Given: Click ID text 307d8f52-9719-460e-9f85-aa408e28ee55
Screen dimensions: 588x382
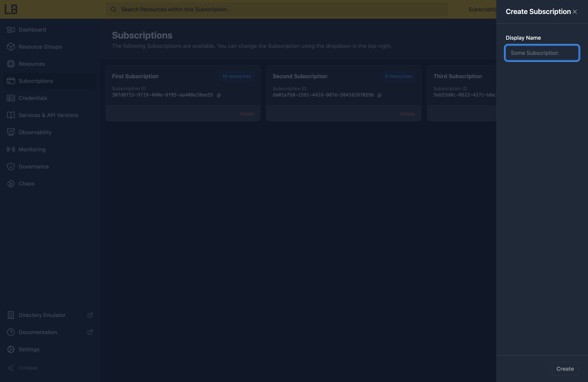Looking at the screenshot, I should tap(162, 95).
